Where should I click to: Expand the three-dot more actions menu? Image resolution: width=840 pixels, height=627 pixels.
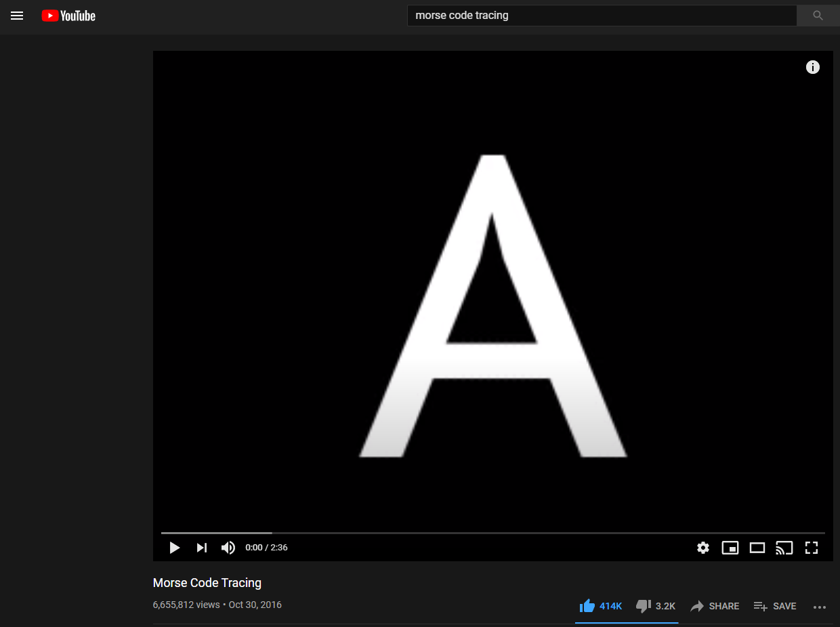820,607
